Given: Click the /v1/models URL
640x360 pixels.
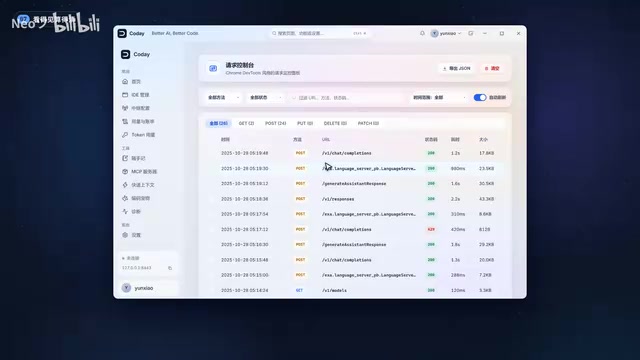Looking at the screenshot, I should tap(334, 291).
